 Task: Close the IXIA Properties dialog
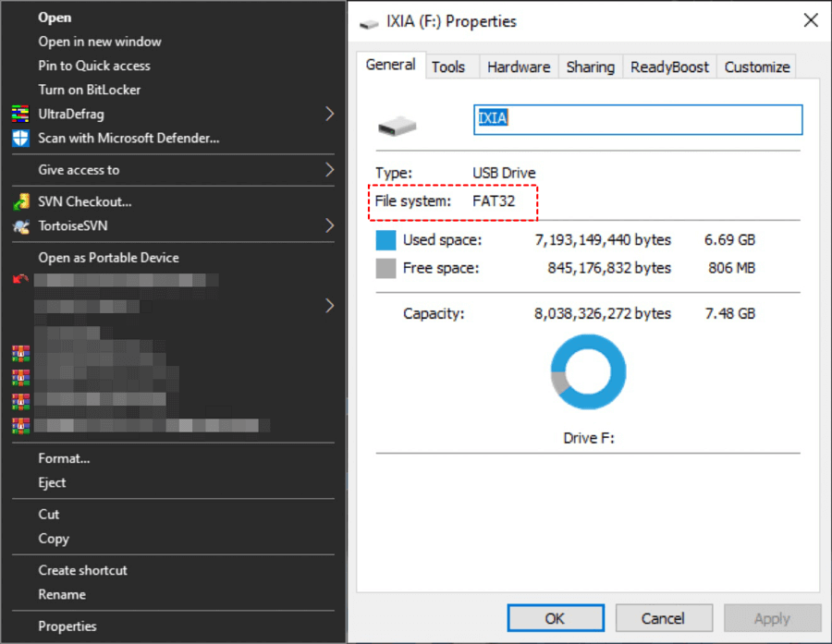click(811, 21)
